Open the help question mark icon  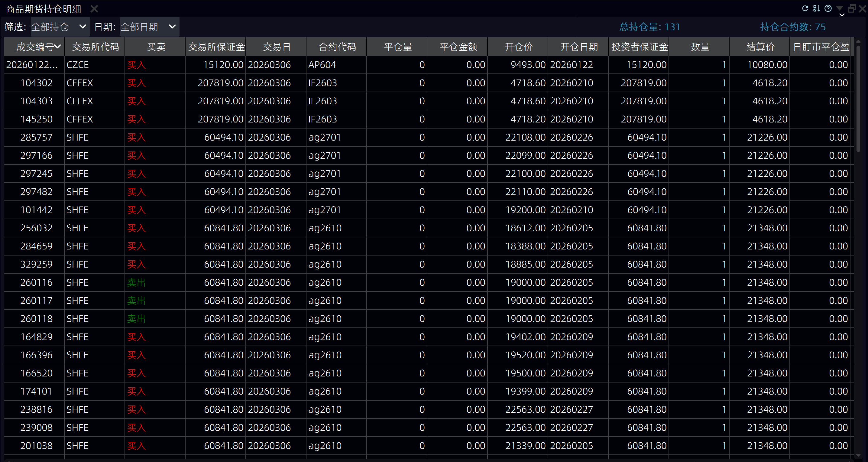[x=828, y=8]
